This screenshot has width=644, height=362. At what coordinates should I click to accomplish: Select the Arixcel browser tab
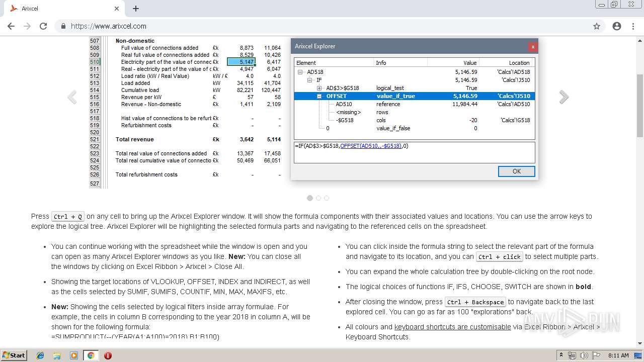click(63, 9)
